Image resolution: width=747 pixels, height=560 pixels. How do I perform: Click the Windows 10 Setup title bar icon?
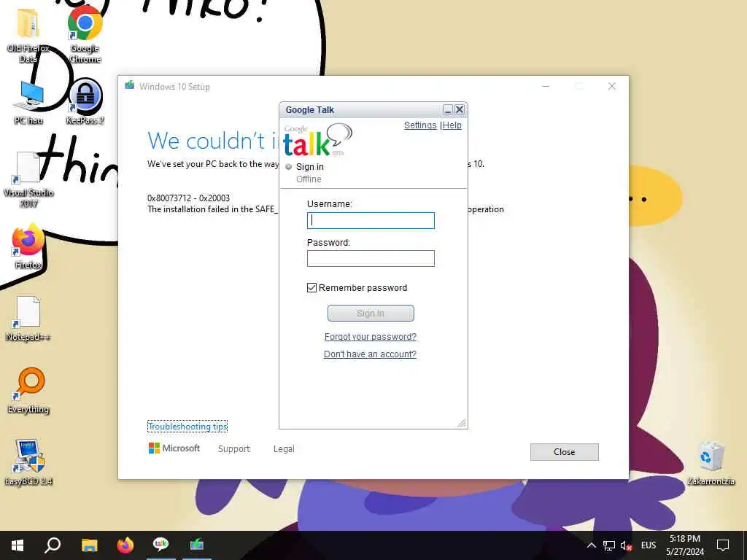[x=130, y=86]
